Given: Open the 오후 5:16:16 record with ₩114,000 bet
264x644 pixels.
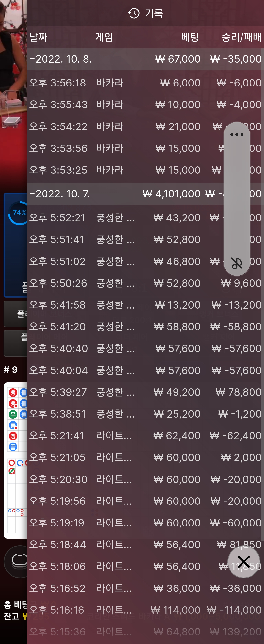Looking at the screenshot, I should [x=145, y=610].
